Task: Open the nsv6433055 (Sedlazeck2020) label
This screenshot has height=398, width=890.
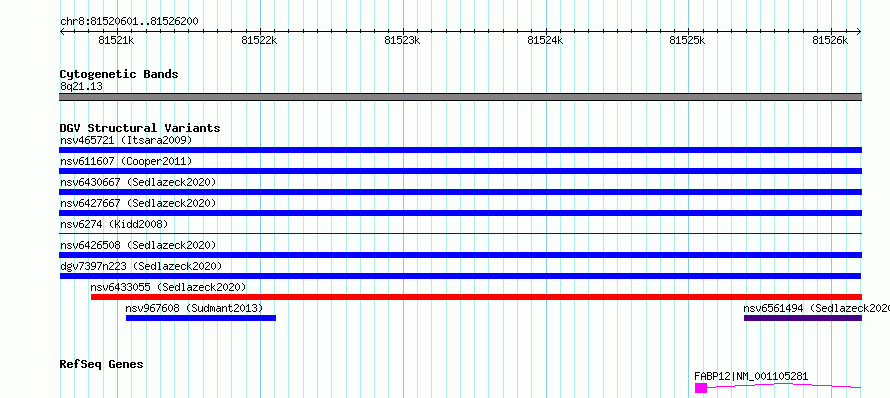Action: click(169, 287)
